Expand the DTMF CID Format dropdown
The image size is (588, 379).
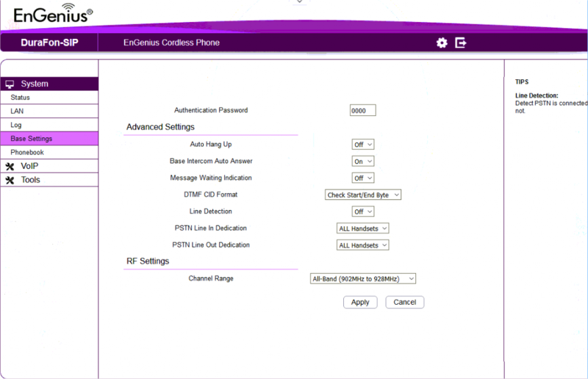tap(363, 195)
